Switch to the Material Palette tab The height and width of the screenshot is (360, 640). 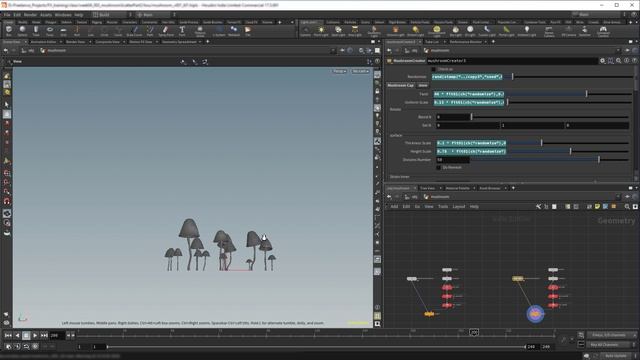tap(458, 188)
